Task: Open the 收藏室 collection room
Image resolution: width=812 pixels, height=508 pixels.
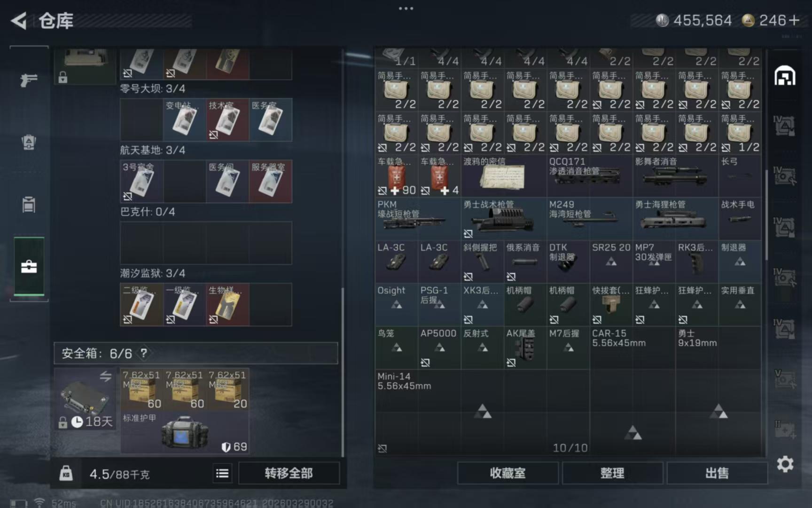Action: point(507,473)
